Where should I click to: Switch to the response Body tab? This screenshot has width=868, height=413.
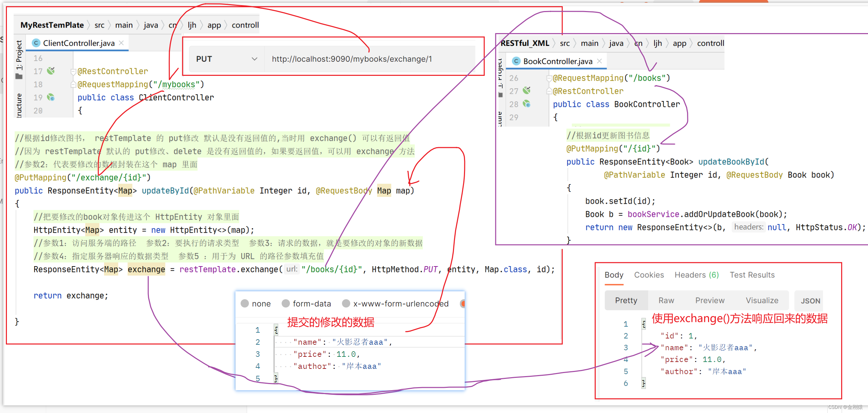(x=614, y=275)
